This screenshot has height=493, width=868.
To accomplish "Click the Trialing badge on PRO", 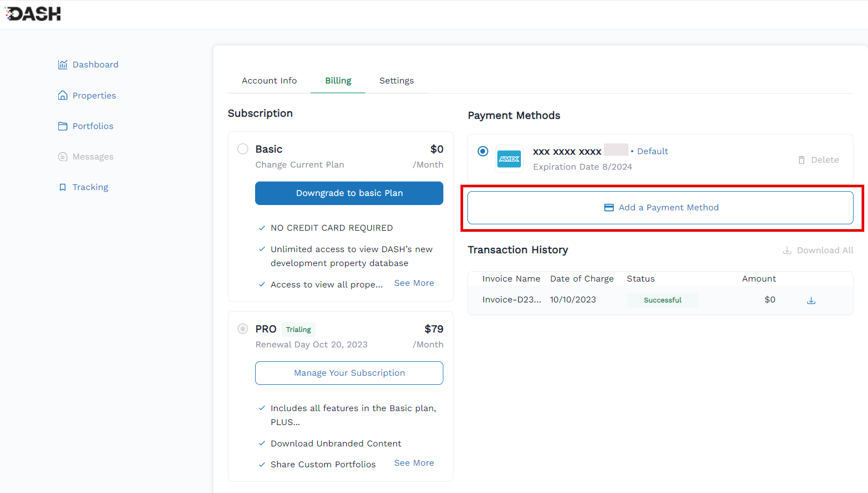I will pyautogui.click(x=298, y=330).
